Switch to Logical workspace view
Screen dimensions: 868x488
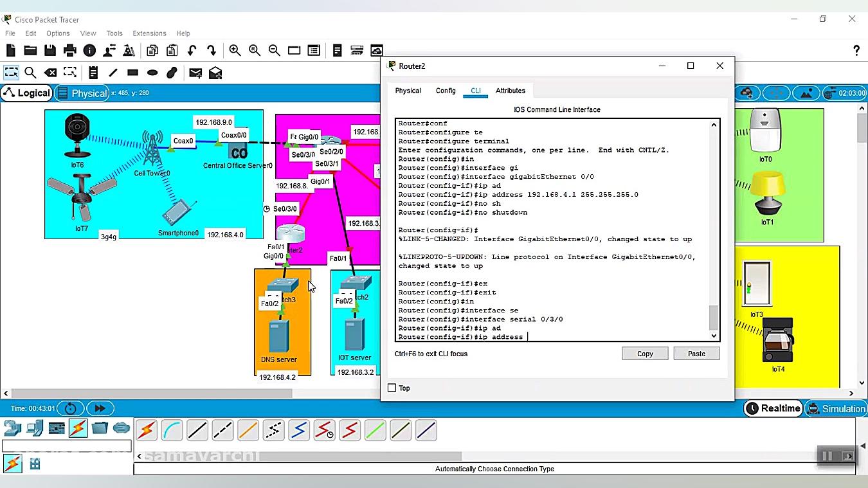tap(26, 93)
